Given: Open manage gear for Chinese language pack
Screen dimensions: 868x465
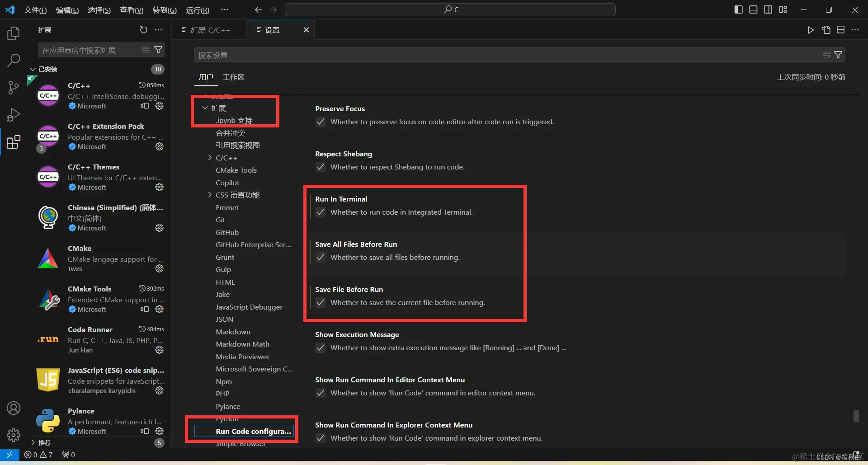Looking at the screenshot, I should pos(159,228).
